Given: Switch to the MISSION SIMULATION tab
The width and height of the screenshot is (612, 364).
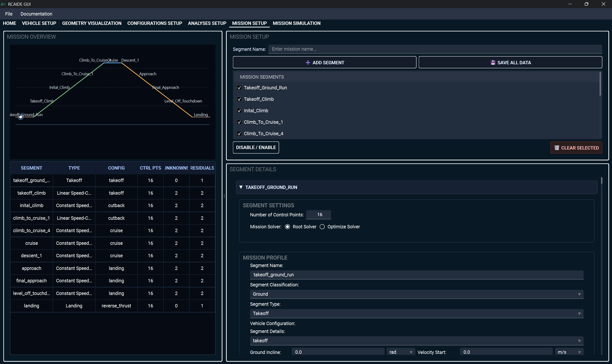Looking at the screenshot, I should [296, 23].
